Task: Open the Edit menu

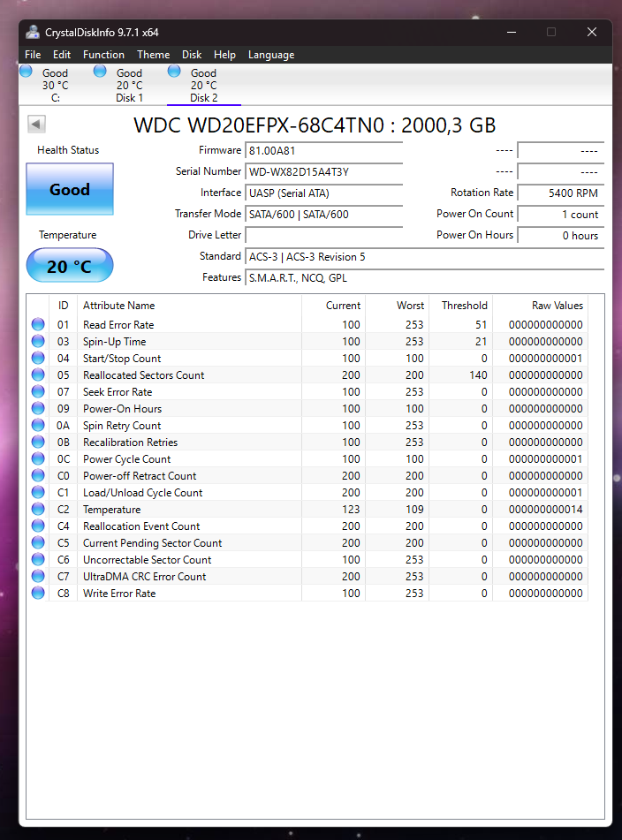Action: point(62,55)
